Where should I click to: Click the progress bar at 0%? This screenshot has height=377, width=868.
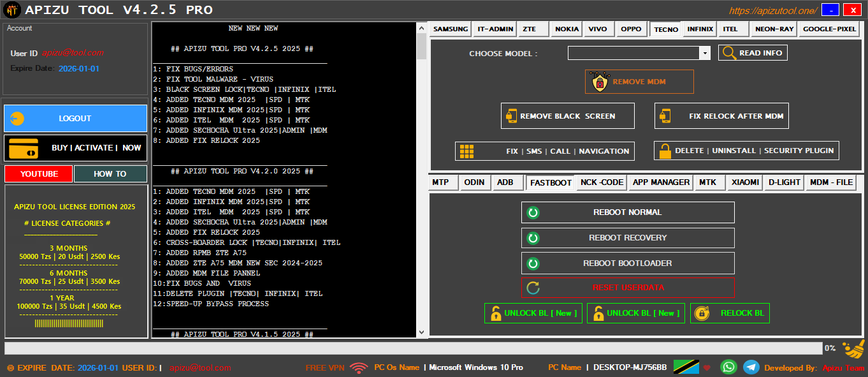pyautogui.click(x=413, y=348)
